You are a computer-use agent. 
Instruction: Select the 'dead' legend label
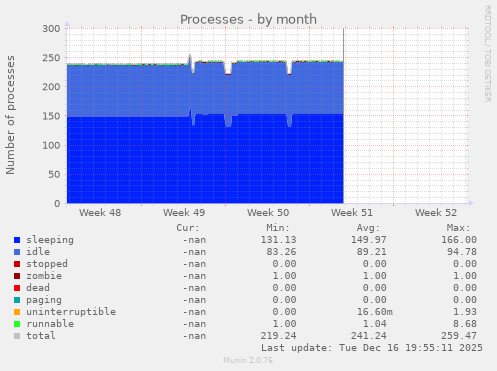(x=38, y=288)
